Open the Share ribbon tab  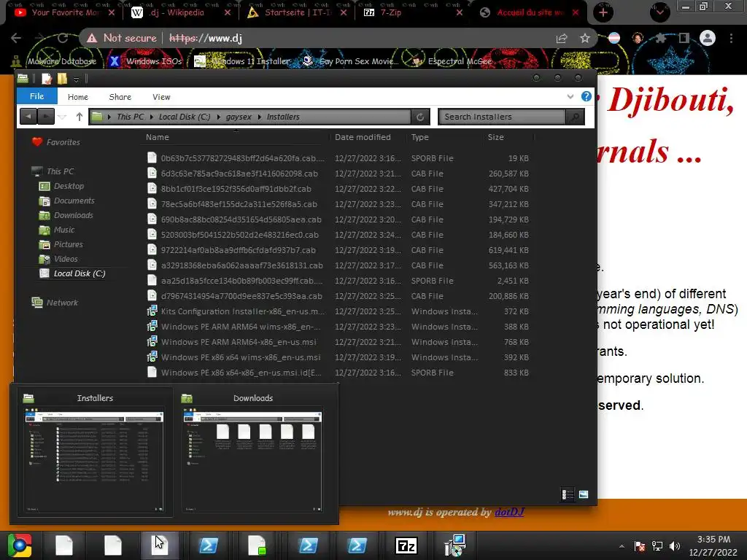point(120,97)
